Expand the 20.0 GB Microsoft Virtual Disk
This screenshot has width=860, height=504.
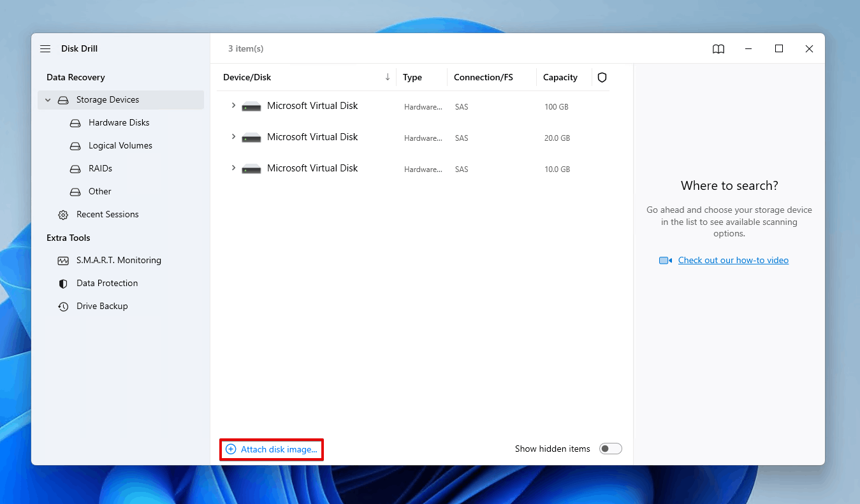pyautogui.click(x=233, y=137)
